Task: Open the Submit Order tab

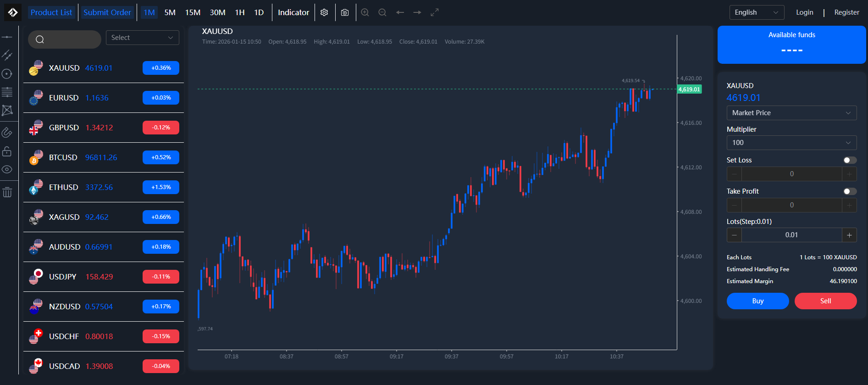Action: [107, 12]
